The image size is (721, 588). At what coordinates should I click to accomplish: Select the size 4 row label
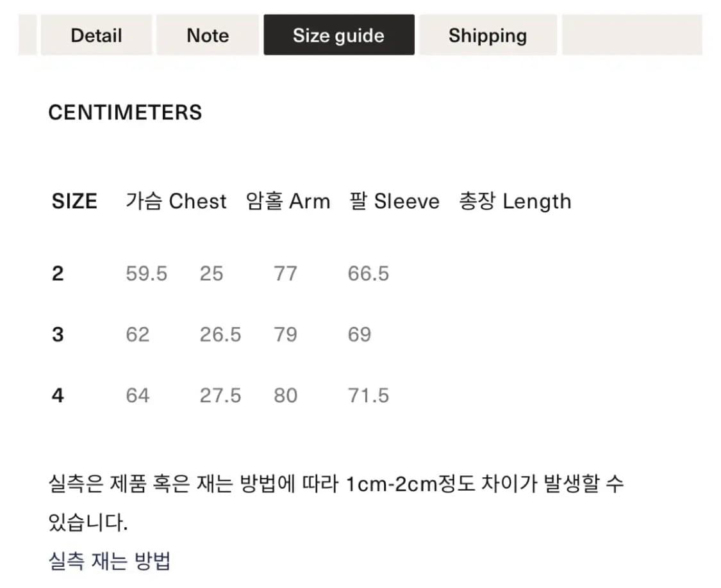[58, 396]
